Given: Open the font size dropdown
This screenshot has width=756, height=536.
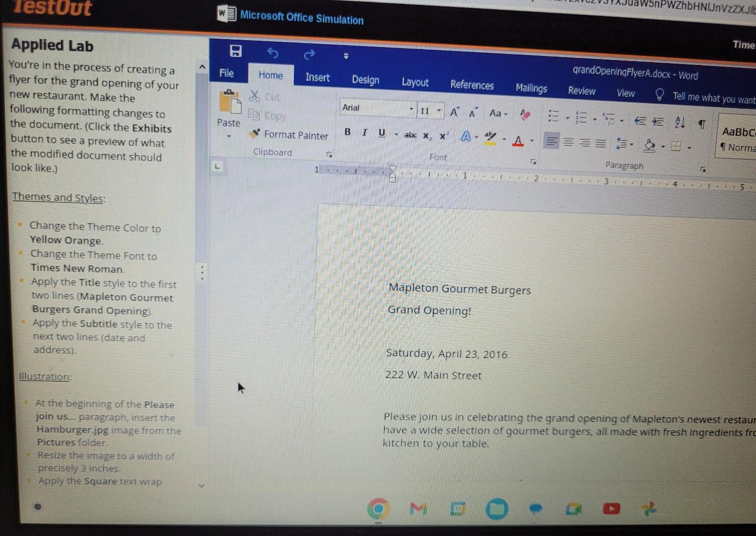Looking at the screenshot, I should [x=439, y=110].
